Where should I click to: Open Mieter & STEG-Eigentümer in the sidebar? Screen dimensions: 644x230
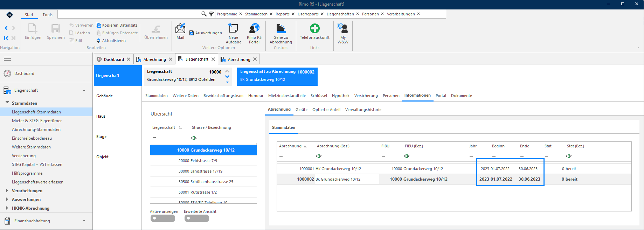(37, 121)
